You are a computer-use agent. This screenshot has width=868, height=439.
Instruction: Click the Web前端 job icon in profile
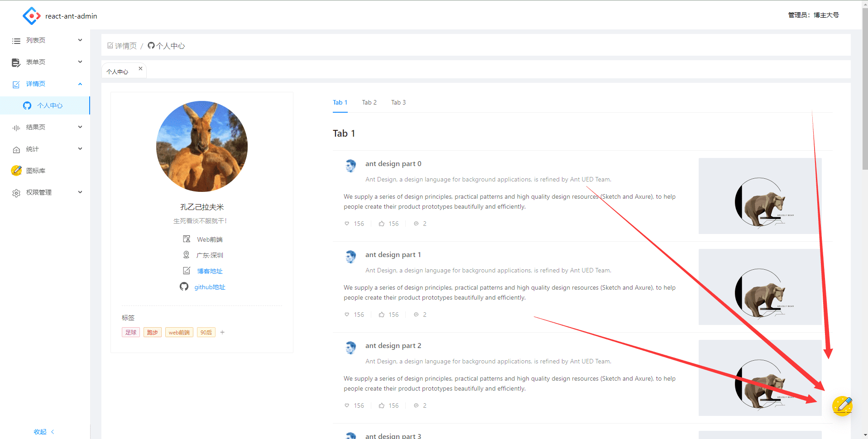(187, 239)
